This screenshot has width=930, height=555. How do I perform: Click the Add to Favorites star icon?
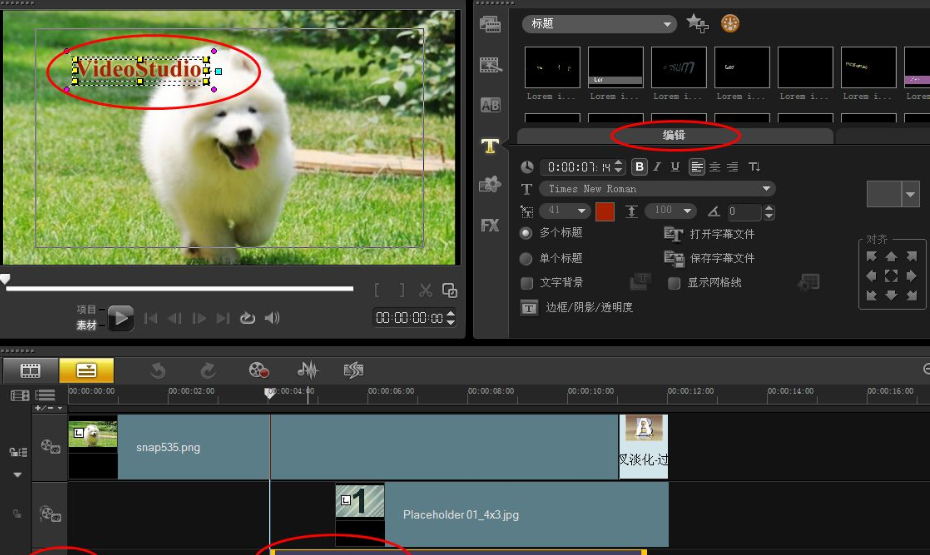tap(697, 23)
